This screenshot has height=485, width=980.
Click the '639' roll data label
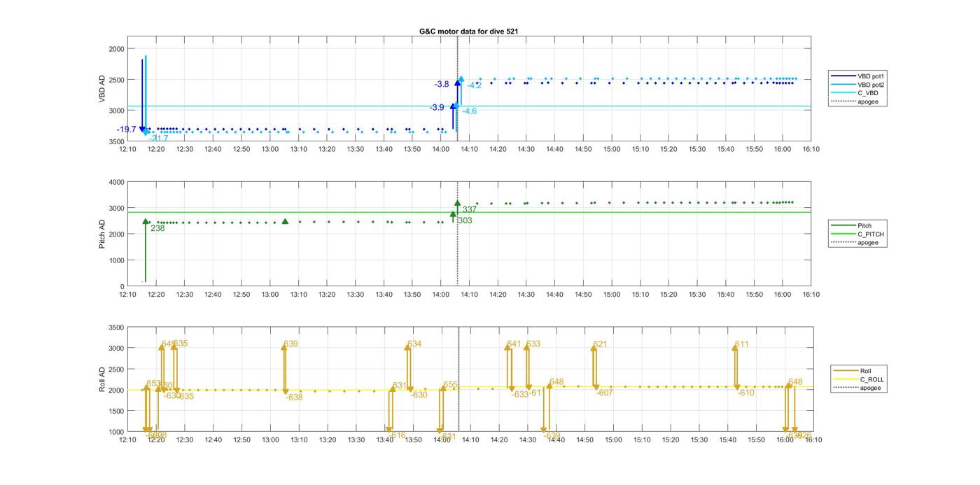291,344
